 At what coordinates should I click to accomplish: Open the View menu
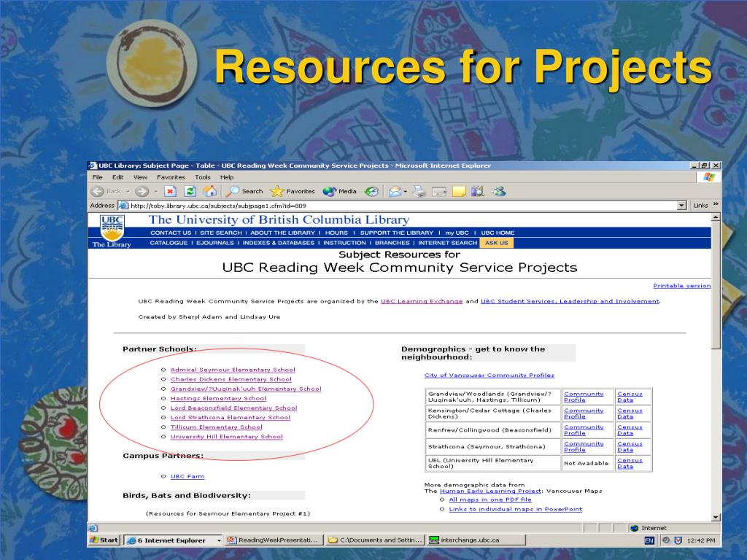pyautogui.click(x=140, y=177)
